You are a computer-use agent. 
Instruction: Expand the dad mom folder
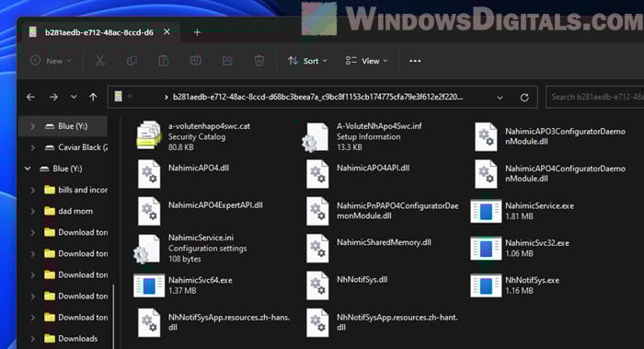(x=32, y=211)
